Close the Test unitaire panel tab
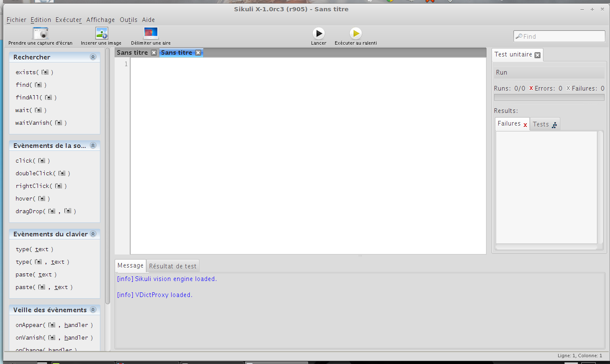Screen dimensions: 610x364 click(x=537, y=55)
